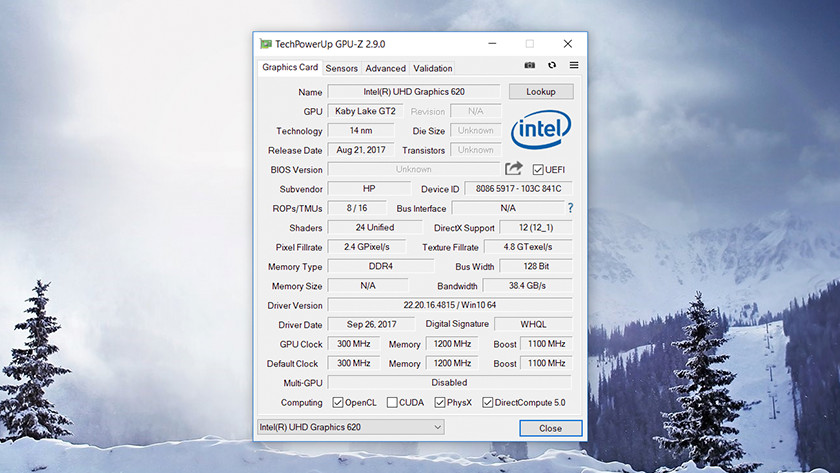Click the GPU field Kaby Lake GT2
840x473 pixels.
365,111
